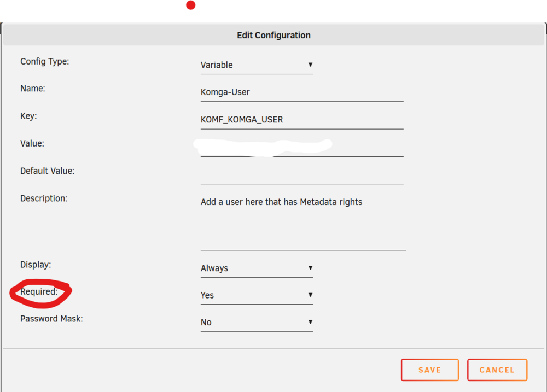Click the Name: label
Screen dimensions: 547x392
pyautogui.click(x=33, y=89)
